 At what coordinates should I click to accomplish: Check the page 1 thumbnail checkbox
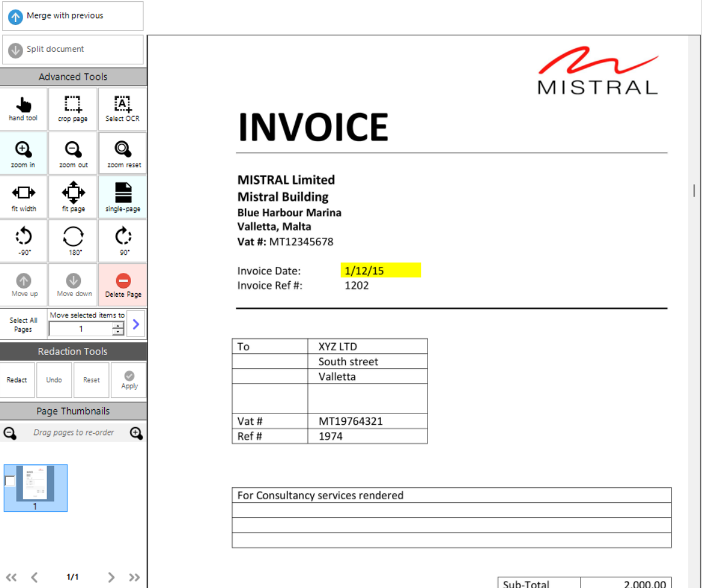(x=10, y=481)
